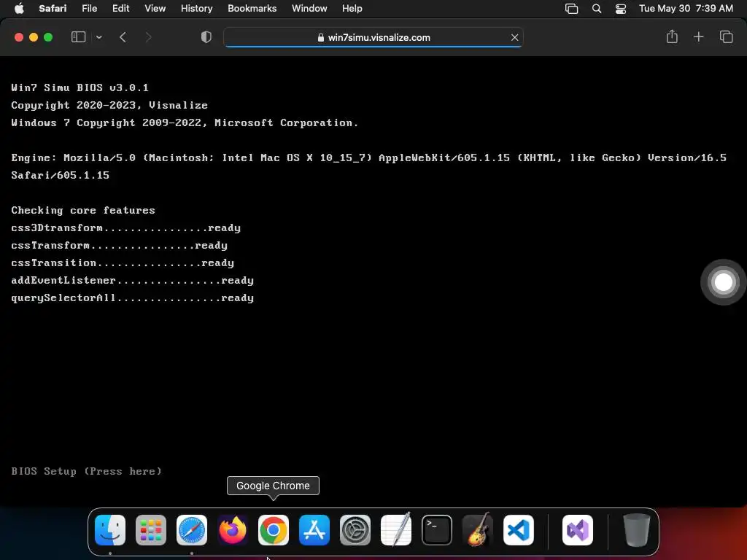Launch Firefox from the Dock
This screenshot has width=747, height=560.
tap(233, 530)
